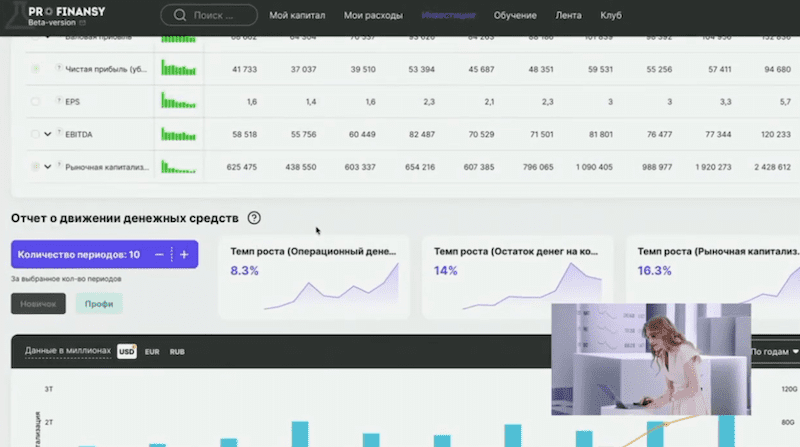Click the EBITDA value 58 518
Viewport: 800px width, 447px height.
[244, 135]
